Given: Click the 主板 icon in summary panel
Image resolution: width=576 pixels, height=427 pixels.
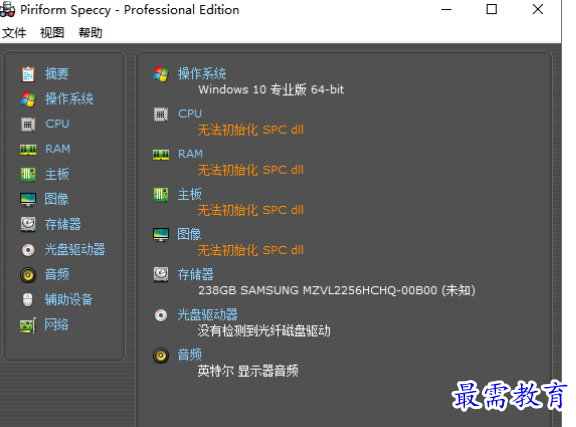Looking at the screenshot, I should point(161,195).
